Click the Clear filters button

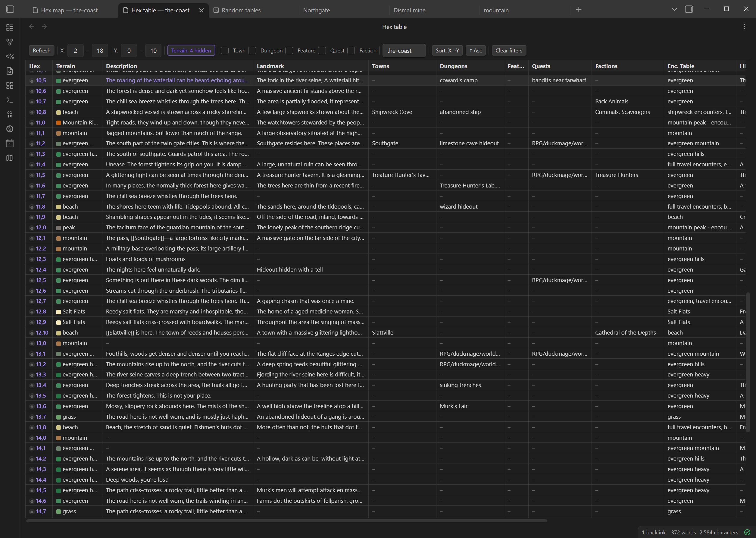[x=509, y=51]
